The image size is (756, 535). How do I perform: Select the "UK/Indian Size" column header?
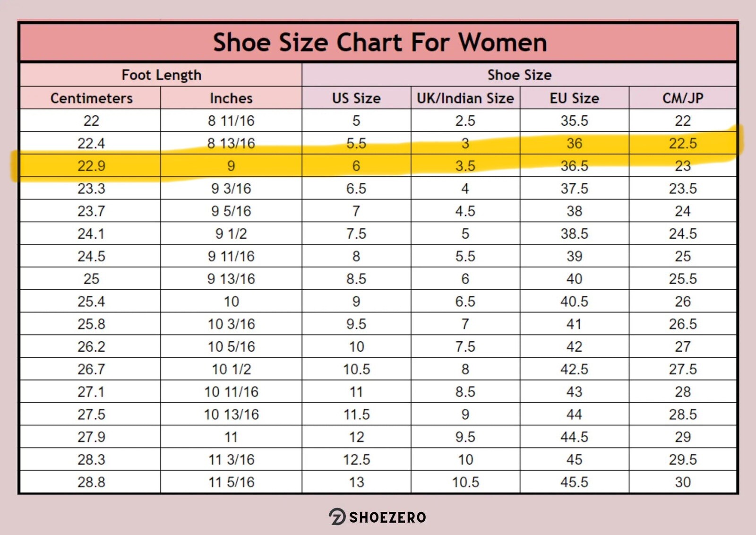pyautogui.click(x=465, y=98)
